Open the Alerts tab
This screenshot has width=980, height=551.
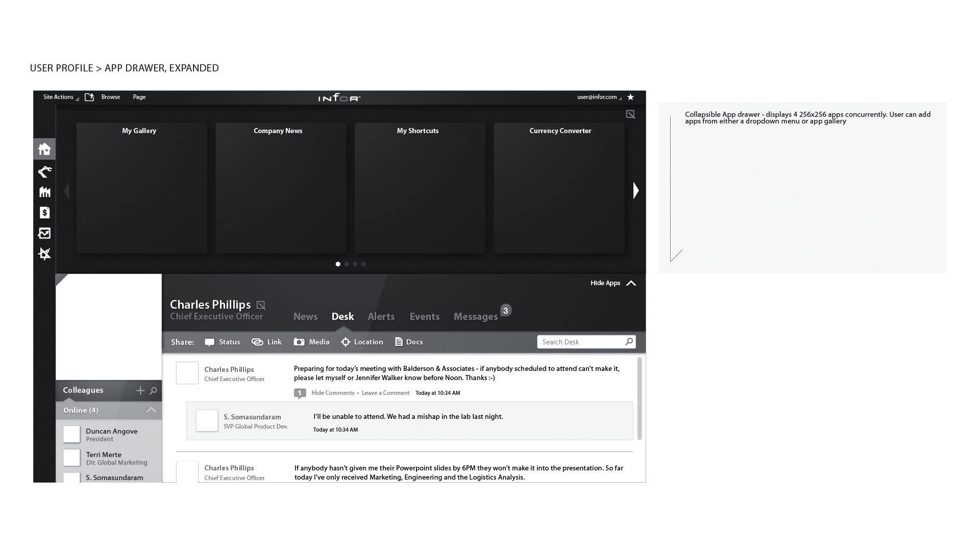point(381,316)
